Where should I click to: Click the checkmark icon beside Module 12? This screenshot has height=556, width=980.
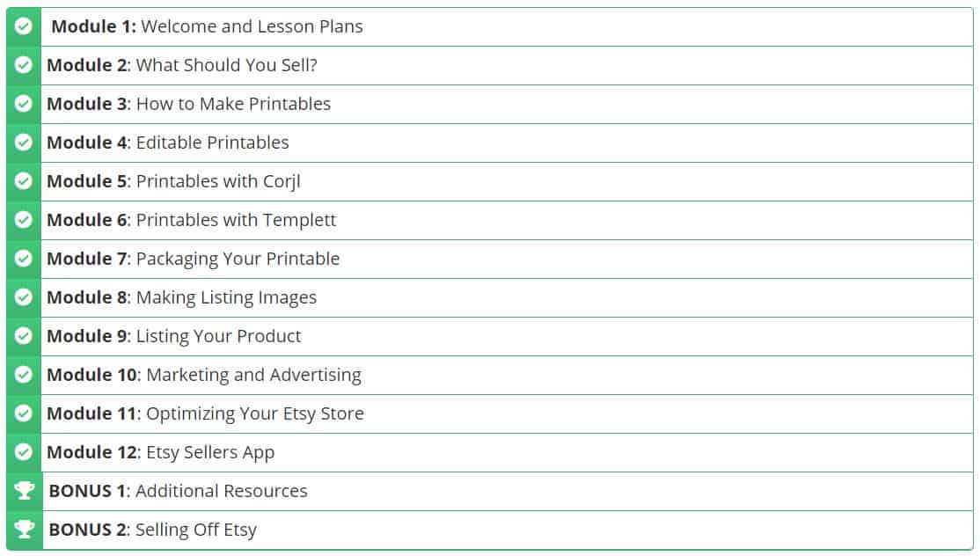(23, 452)
